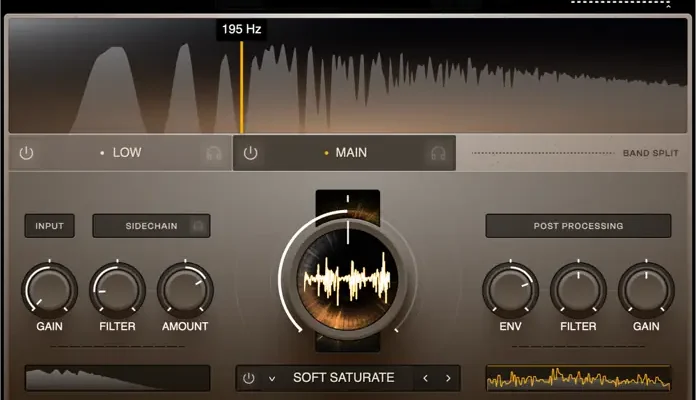Select next saturation preset arrow
Screen dimensions: 696x400
pos(447,378)
